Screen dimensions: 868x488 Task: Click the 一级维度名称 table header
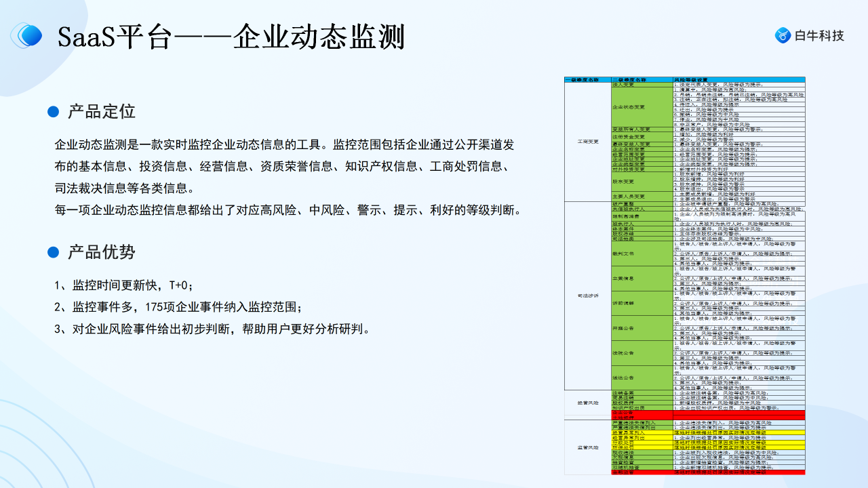click(x=587, y=79)
